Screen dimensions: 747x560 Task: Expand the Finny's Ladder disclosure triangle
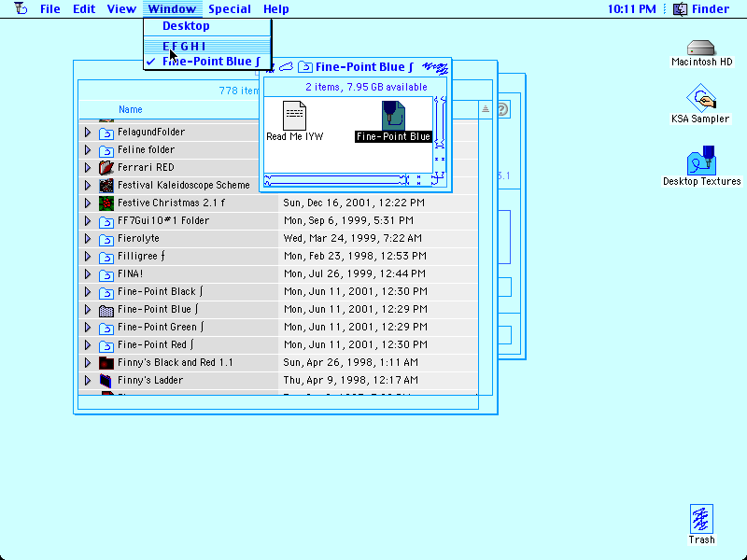click(x=88, y=380)
